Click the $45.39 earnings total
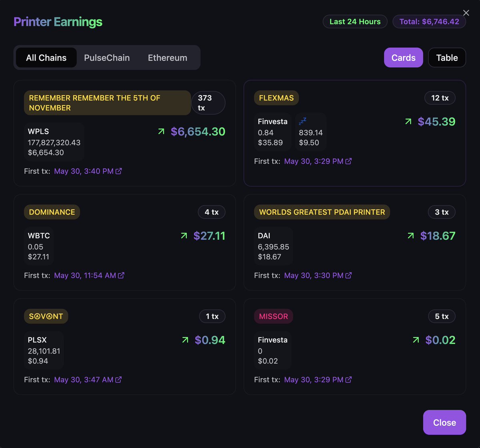Screen dimensions: 480x448 (436, 121)
